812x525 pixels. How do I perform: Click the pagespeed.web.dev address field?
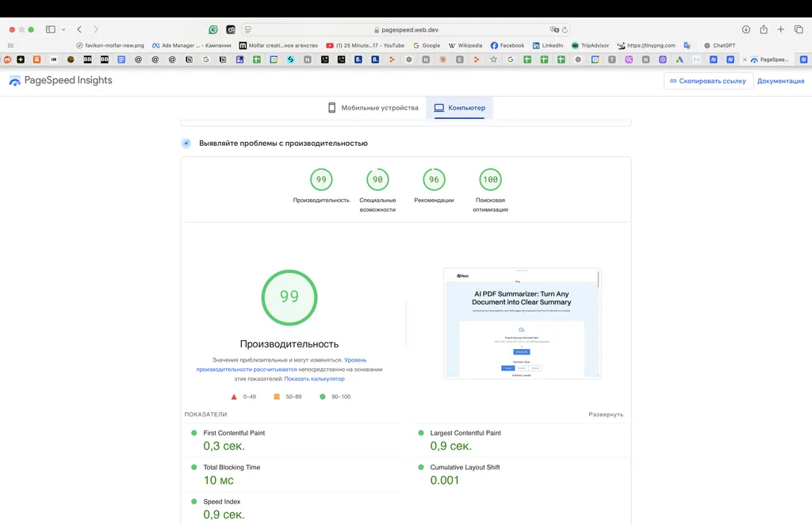(x=405, y=29)
